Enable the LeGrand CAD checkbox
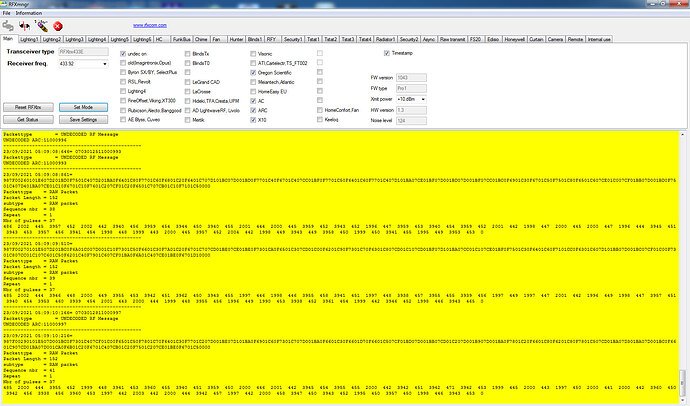 coord(188,82)
